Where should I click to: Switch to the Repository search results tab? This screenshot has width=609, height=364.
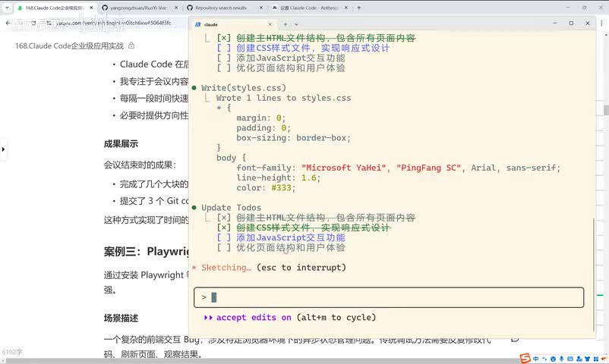point(225,8)
